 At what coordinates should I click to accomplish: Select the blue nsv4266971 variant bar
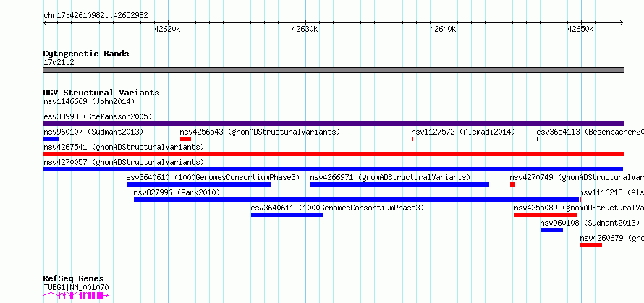click(x=399, y=184)
